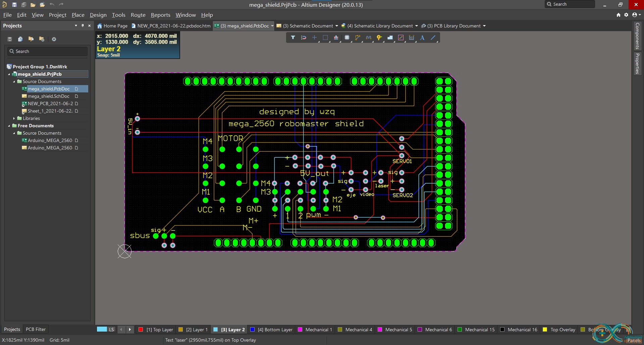The height and width of the screenshot is (345, 644).
Task: Switch to NEW_PCB_2021-06-22.pcbdoc.htm tab
Action: (171, 26)
